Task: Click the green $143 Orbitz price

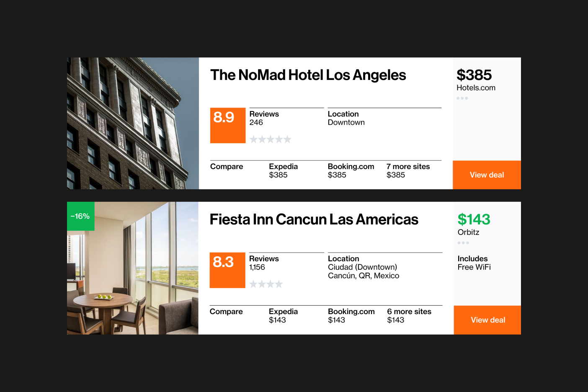Action: pos(474,220)
